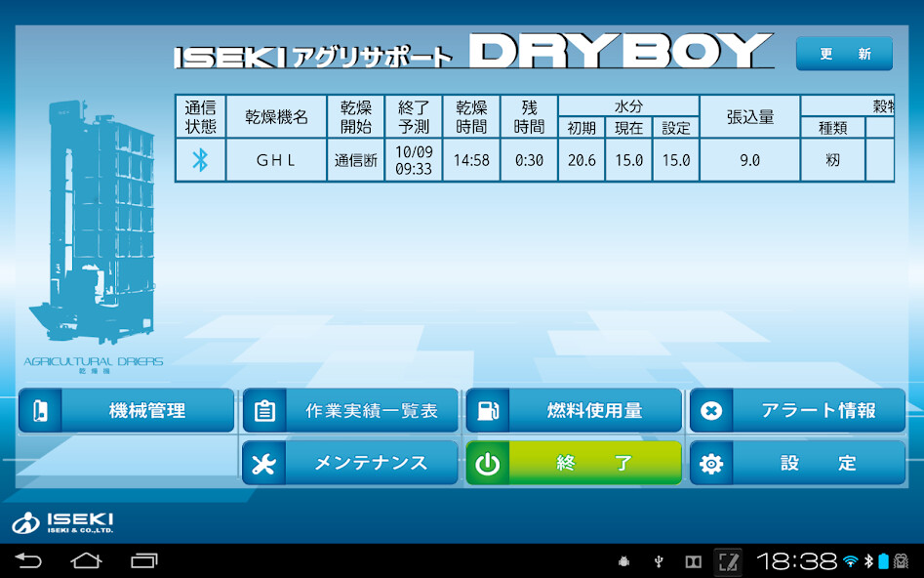
Task: Click the phone icon on 機械管理
Action: click(40, 410)
